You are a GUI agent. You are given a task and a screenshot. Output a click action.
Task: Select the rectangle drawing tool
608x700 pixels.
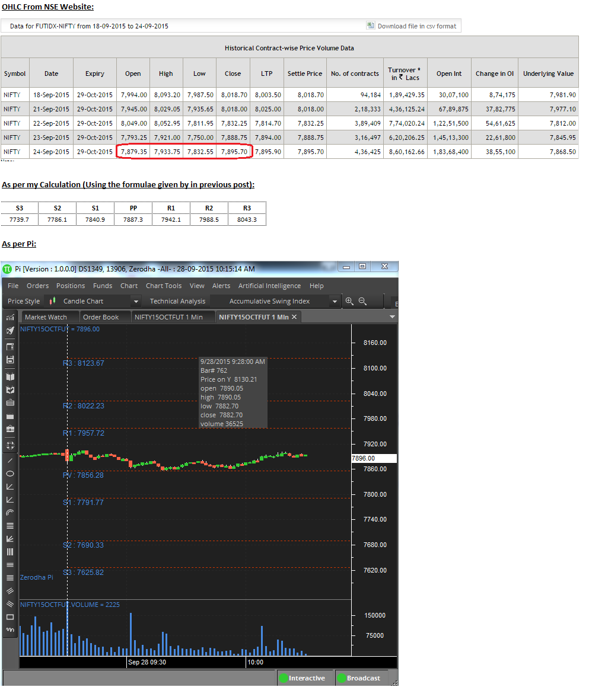10,617
